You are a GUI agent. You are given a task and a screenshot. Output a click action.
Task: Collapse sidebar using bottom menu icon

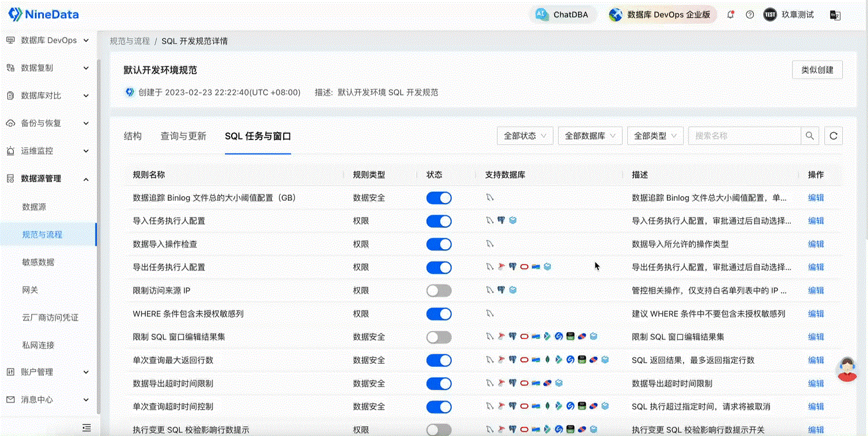86,427
